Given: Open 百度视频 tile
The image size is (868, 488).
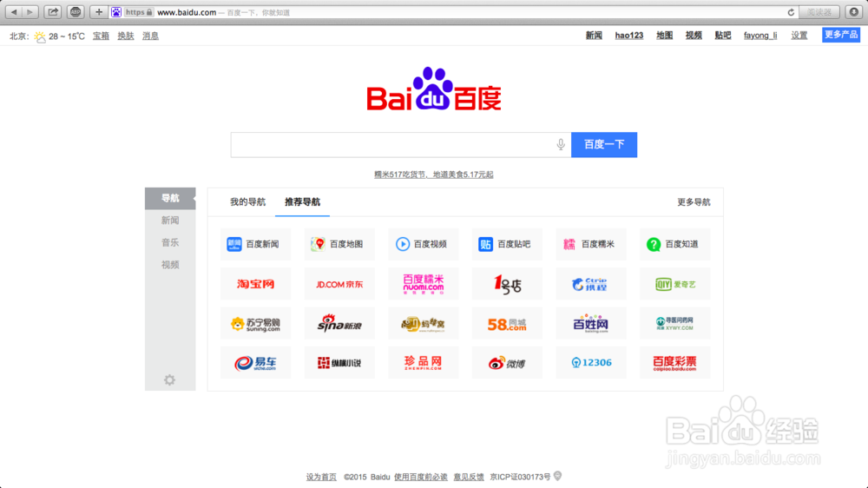Looking at the screenshot, I should coord(423,244).
